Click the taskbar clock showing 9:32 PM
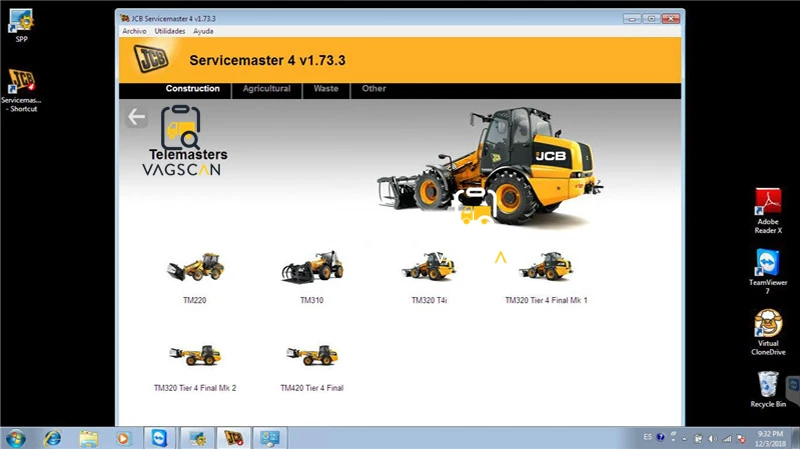The height and width of the screenshot is (449, 800). coord(770,439)
